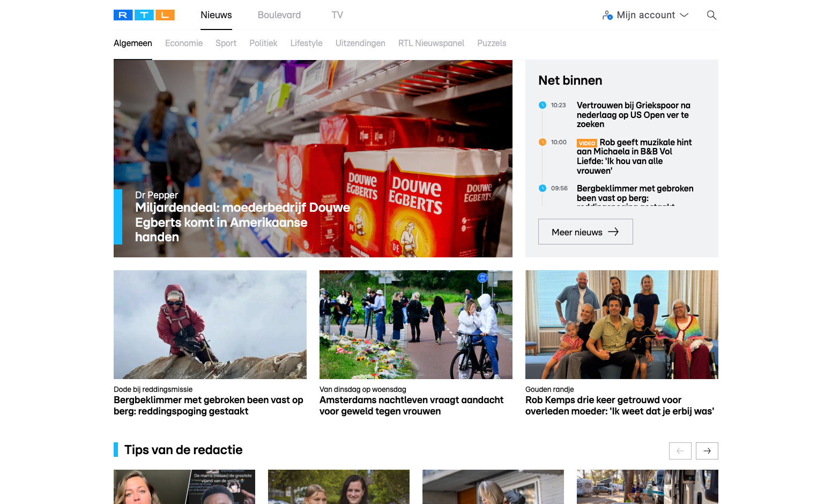Screen dimensions: 832x504
Task: Open the Rob Kemps family photo thumbnail
Action: coord(622,324)
